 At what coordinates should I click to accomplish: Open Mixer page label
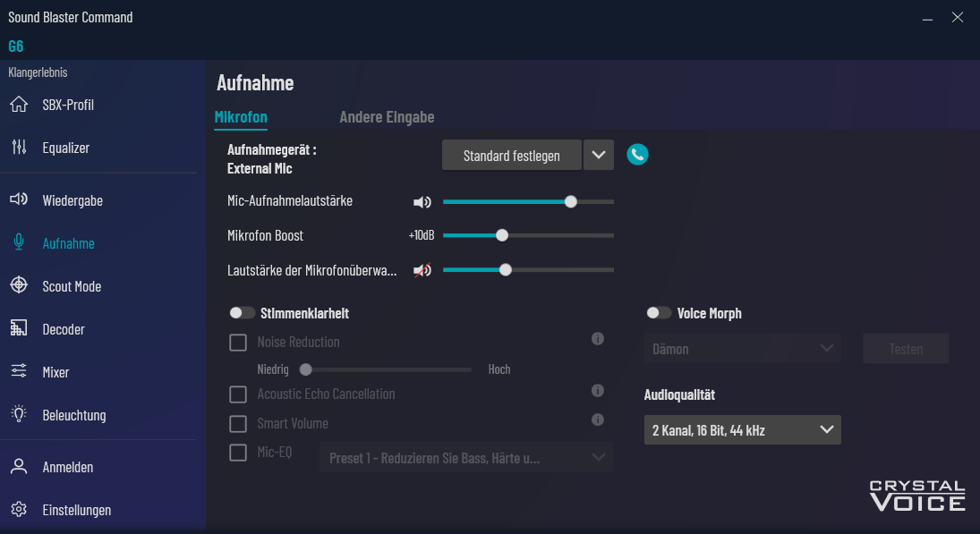tap(55, 372)
